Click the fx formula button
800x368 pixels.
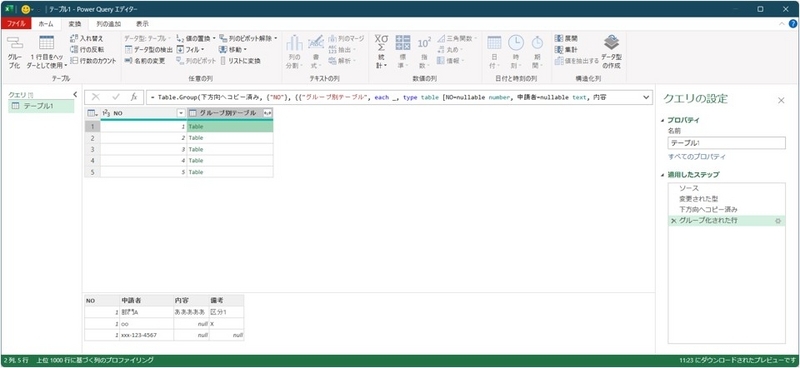click(x=134, y=97)
